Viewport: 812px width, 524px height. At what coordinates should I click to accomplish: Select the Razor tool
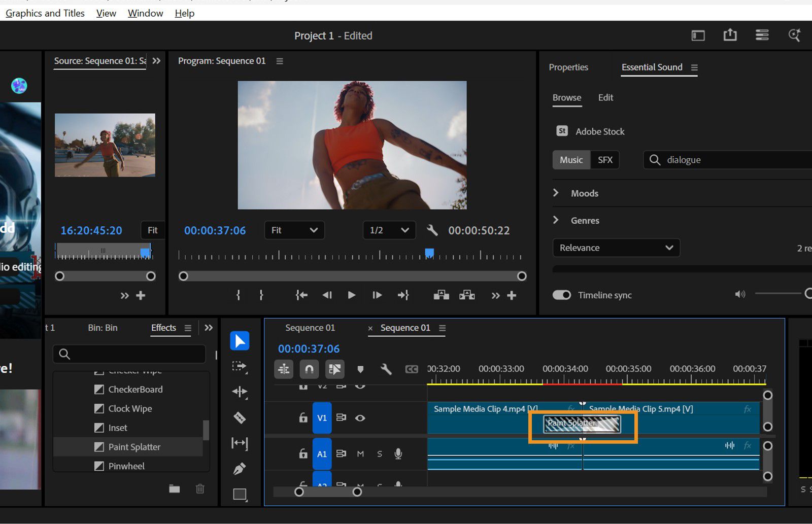pos(239,418)
